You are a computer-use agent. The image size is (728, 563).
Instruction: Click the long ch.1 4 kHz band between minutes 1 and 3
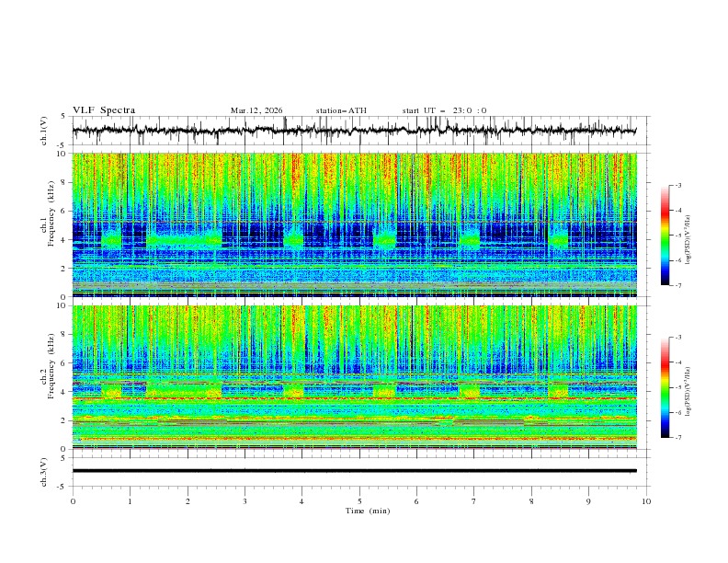[x=184, y=240]
